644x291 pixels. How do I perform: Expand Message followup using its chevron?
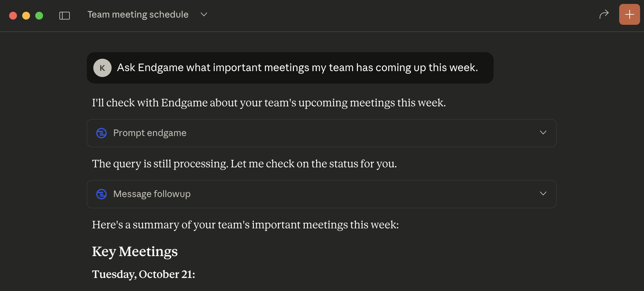tap(543, 193)
